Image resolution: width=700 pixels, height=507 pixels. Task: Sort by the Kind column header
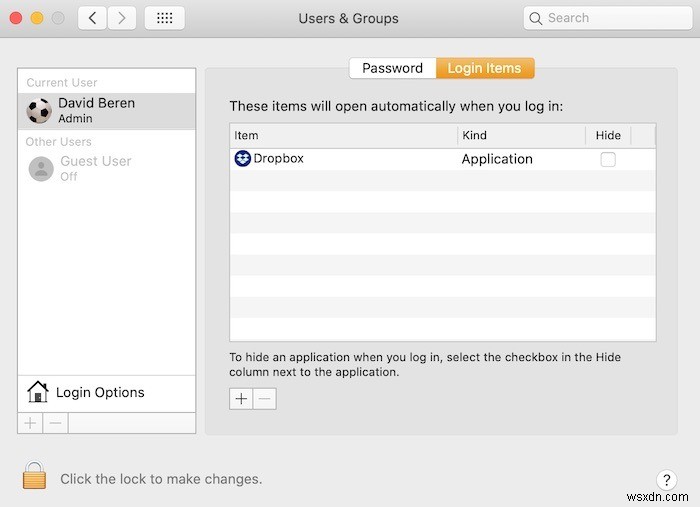520,135
